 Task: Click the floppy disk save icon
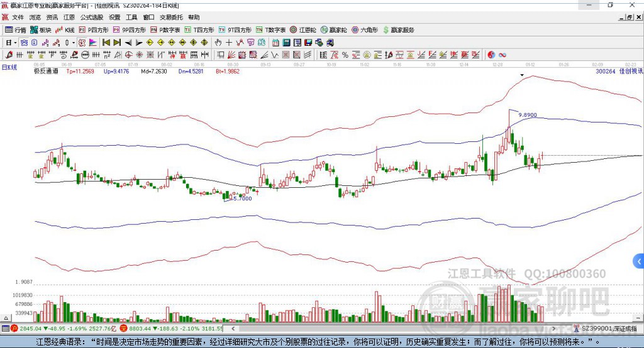[x=308, y=43]
